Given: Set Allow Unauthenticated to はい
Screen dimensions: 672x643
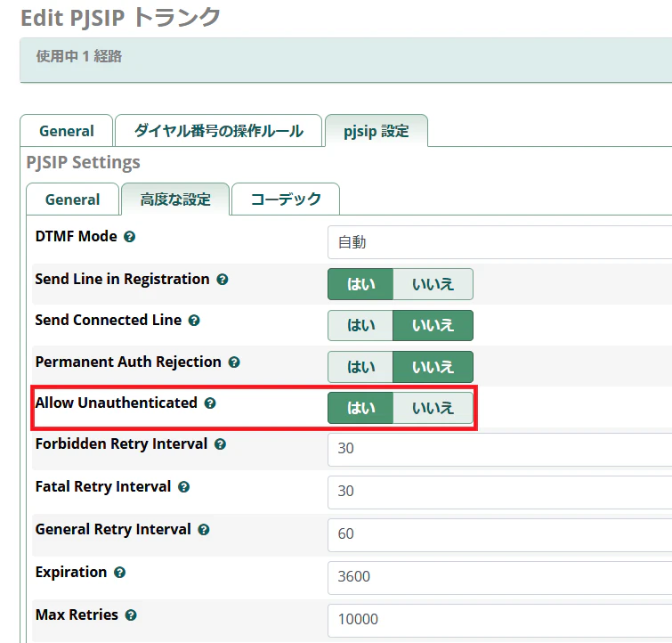Looking at the screenshot, I should pos(360,409).
